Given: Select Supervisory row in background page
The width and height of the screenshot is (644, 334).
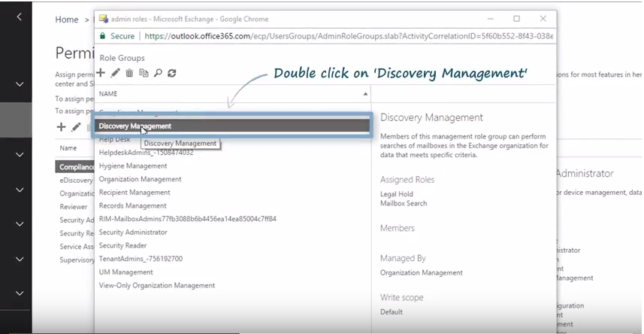Looking at the screenshot, I should (x=77, y=260).
